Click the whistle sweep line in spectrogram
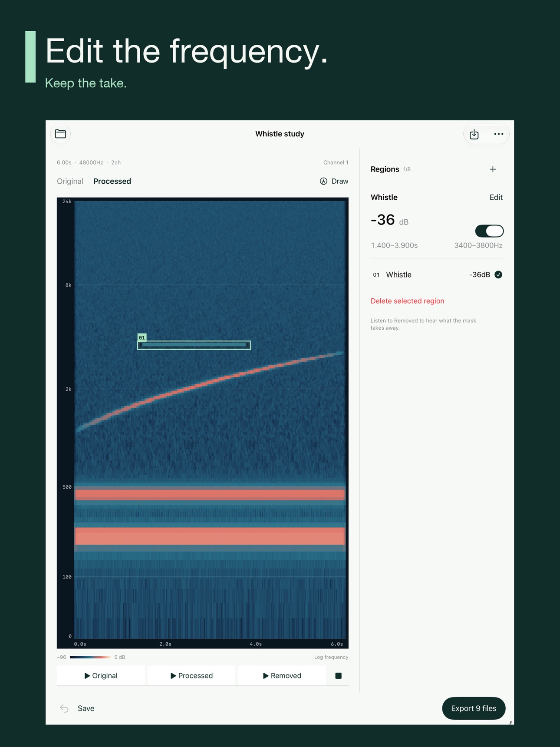Screen dimensions: 560x747 pos(211,382)
